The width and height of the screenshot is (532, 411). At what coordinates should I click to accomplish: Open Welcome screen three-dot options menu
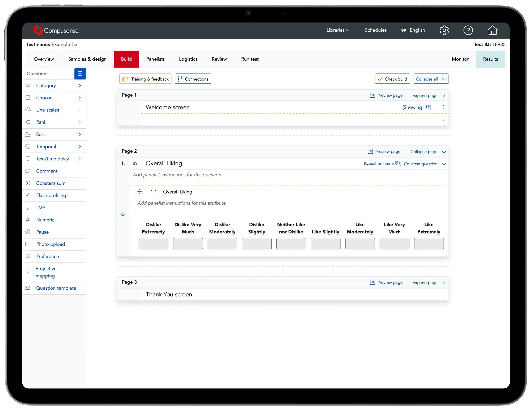click(443, 107)
